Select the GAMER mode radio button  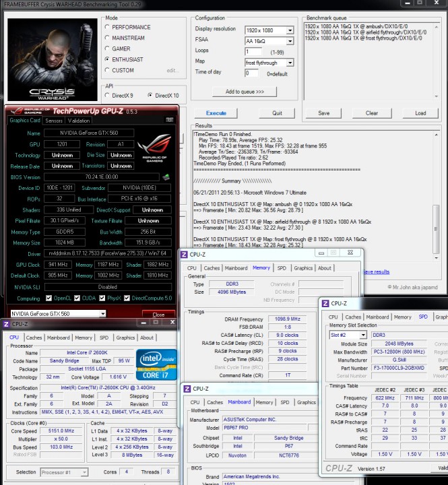(107, 48)
